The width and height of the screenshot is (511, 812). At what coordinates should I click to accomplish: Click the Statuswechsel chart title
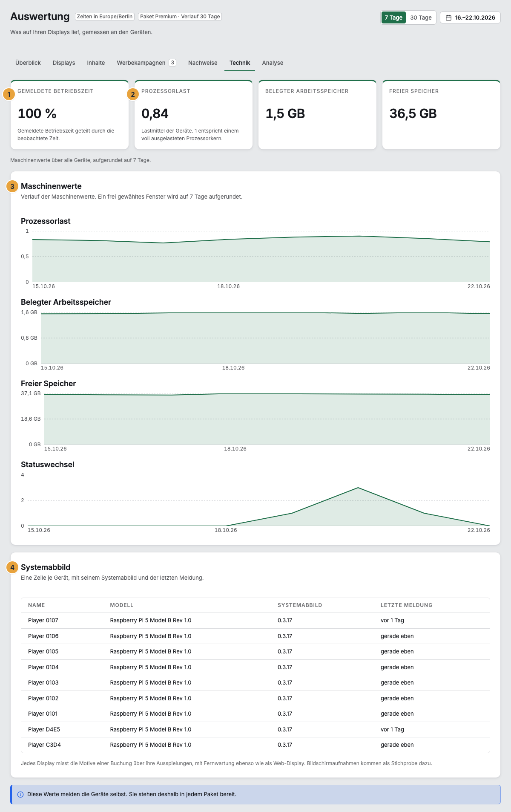[x=48, y=465]
